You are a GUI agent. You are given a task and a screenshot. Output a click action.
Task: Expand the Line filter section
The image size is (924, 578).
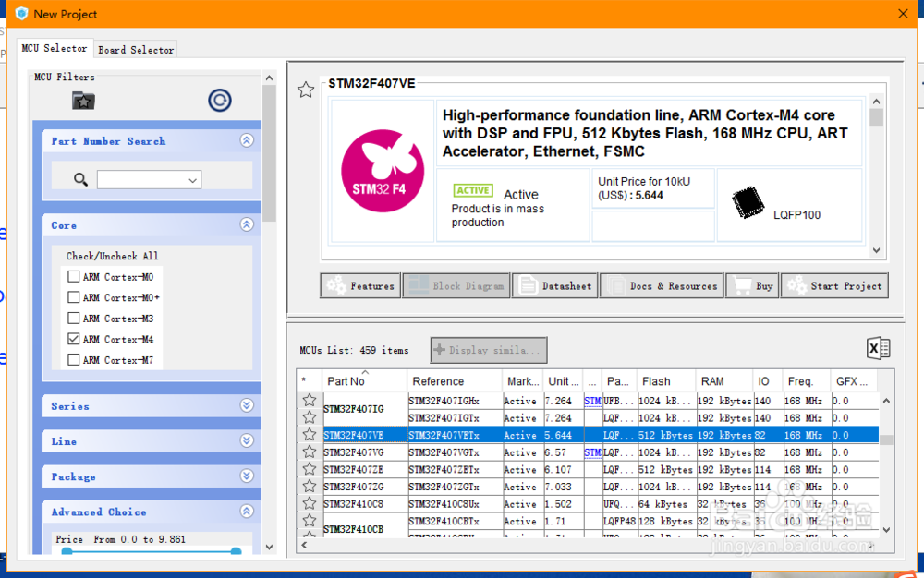247,440
